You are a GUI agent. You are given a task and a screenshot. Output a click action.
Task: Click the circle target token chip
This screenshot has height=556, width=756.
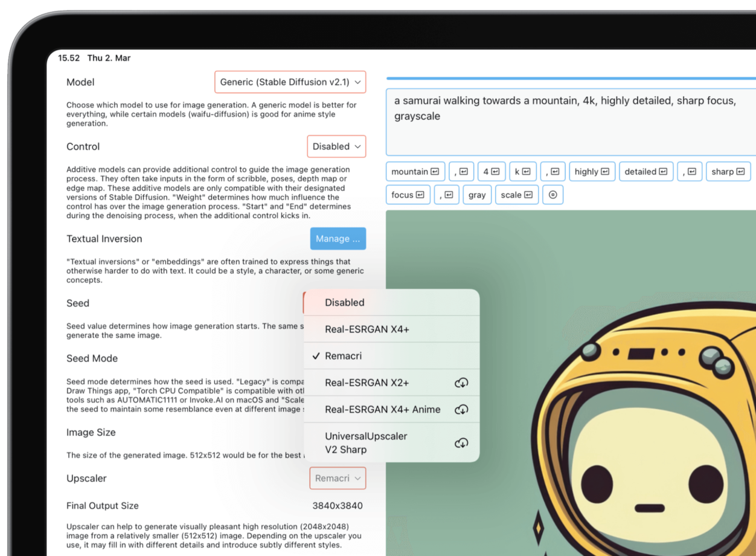(553, 195)
